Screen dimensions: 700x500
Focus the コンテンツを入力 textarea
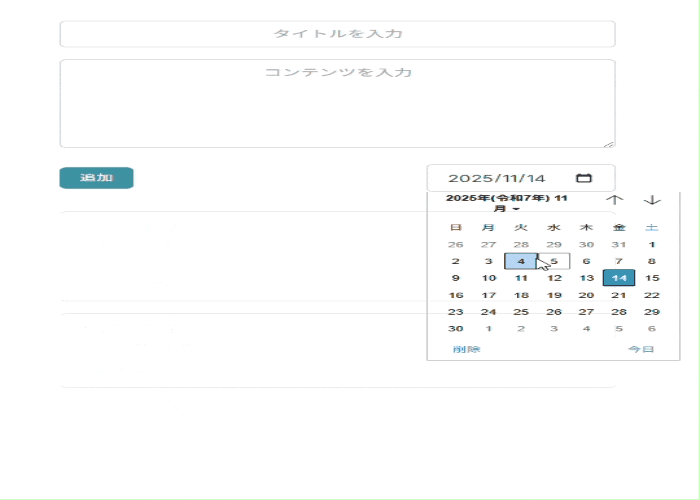click(338, 103)
